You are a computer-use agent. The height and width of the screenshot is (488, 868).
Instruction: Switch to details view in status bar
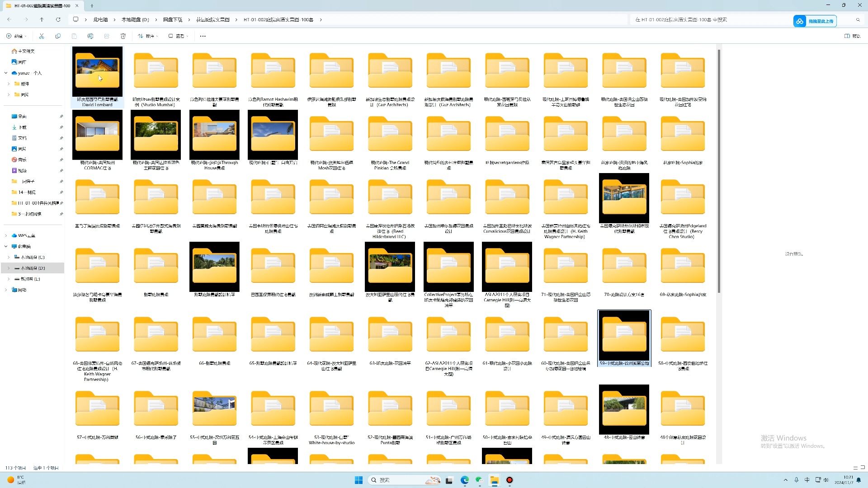click(855, 468)
